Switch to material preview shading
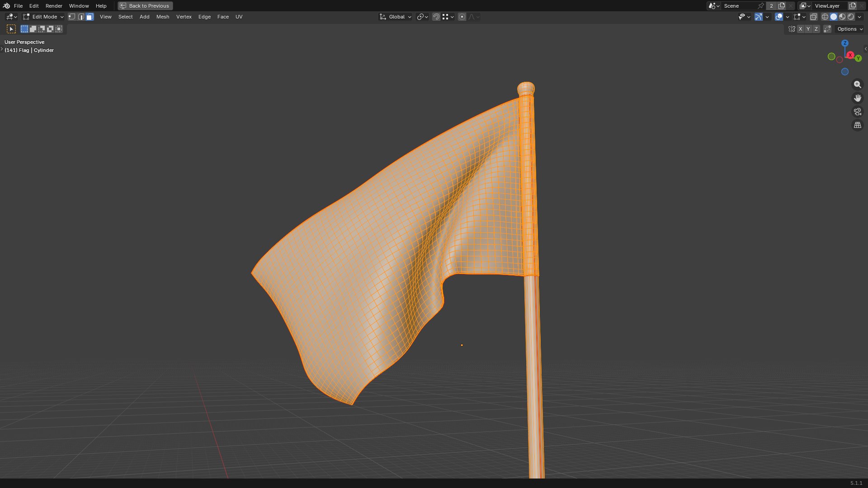 (842, 17)
